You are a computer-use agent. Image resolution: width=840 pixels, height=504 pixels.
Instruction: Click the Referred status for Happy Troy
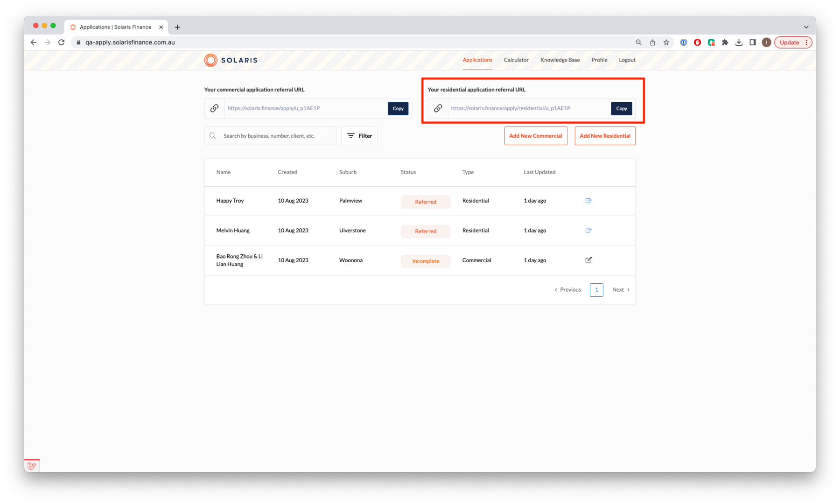[x=426, y=202]
